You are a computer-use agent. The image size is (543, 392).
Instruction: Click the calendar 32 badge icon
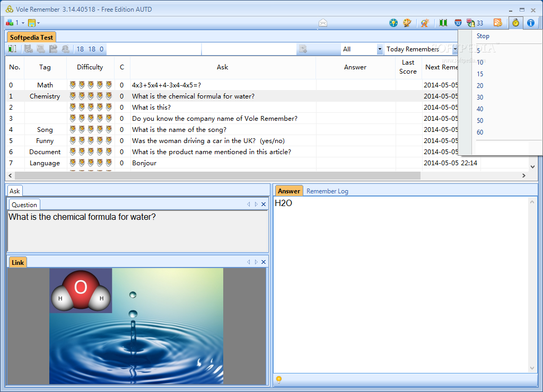tap(458, 23)
